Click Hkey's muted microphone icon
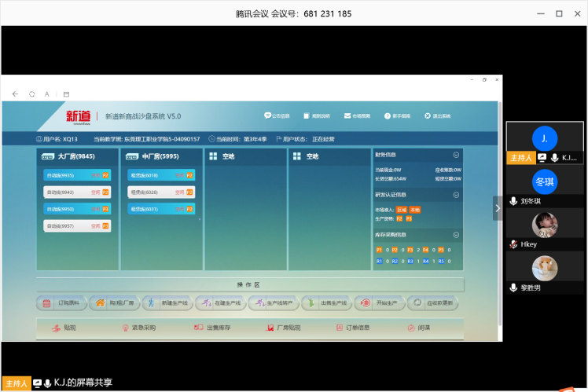The width and height of the screenshot is (588, 392). point(513,244)
